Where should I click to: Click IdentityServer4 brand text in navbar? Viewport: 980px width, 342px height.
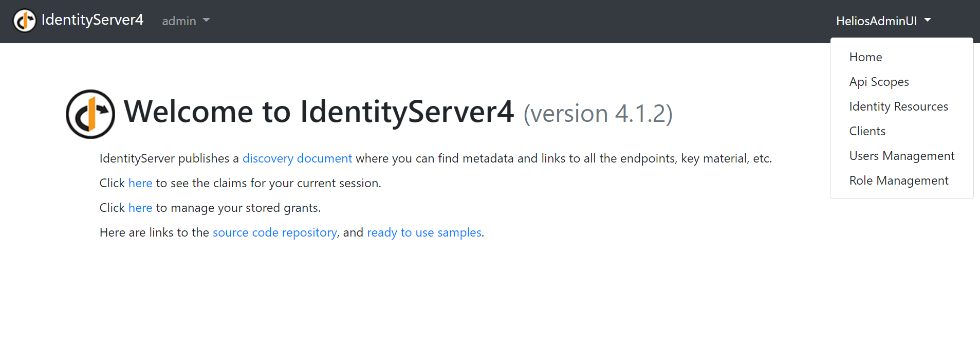[93, 20]
